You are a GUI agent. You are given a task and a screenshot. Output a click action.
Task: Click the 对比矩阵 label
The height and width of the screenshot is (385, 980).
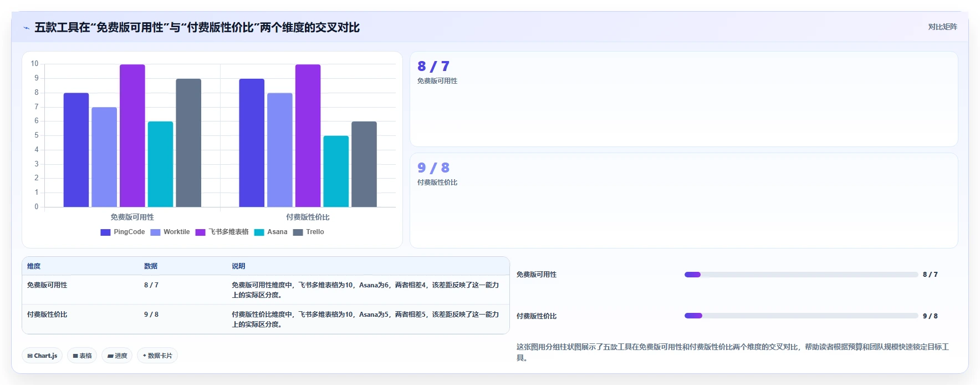[942, 27]
